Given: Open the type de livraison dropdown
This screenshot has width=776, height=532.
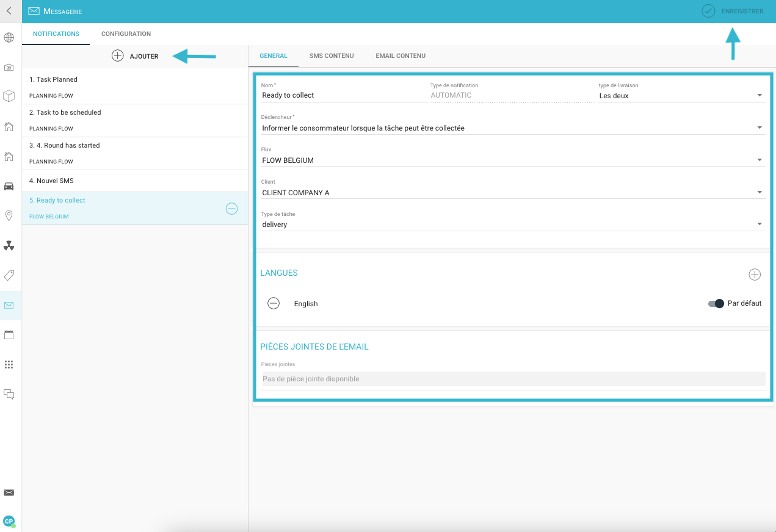Looking at the screenshot, I should point(681,96).
